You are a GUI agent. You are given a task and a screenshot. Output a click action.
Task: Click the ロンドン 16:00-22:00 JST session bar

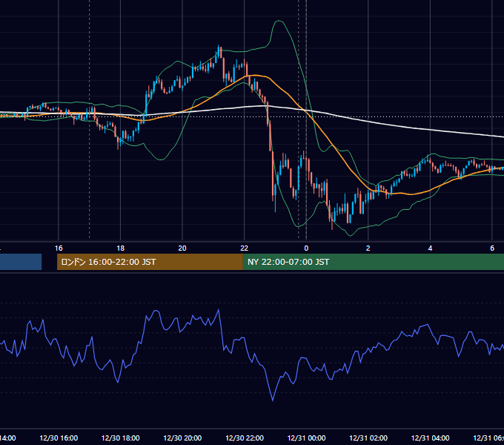[150, 262]
